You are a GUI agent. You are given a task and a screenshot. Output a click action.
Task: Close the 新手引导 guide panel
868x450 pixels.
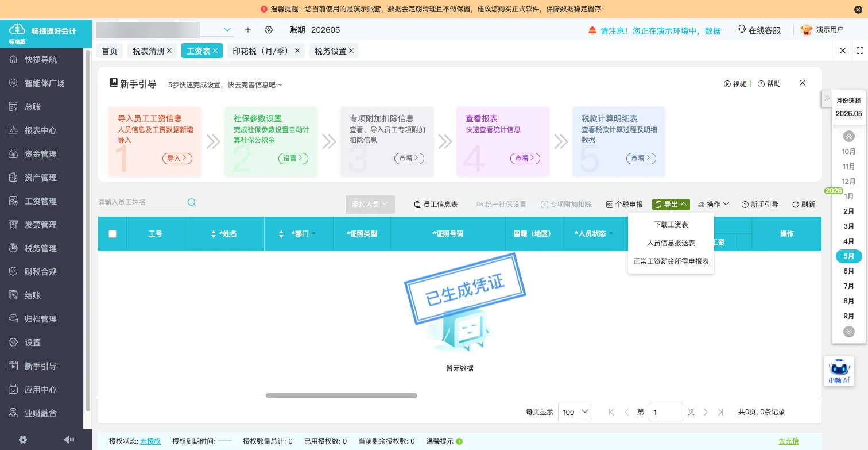coord(803,83)
